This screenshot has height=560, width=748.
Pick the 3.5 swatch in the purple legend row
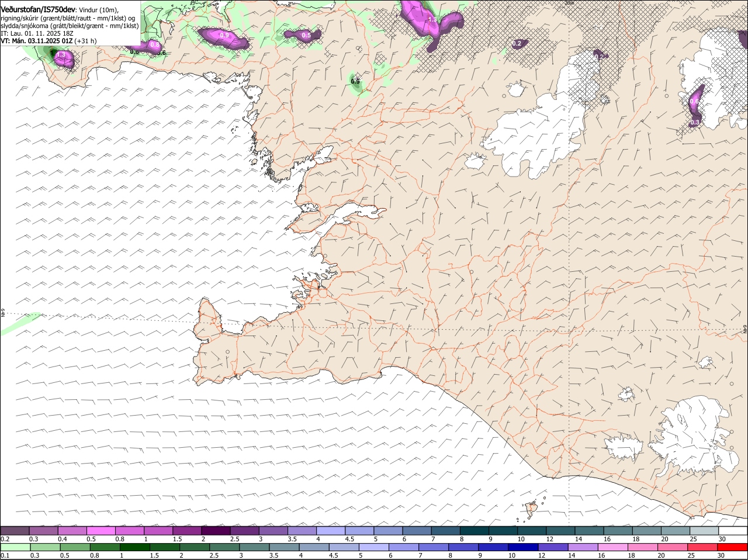[x=302, y=531]
